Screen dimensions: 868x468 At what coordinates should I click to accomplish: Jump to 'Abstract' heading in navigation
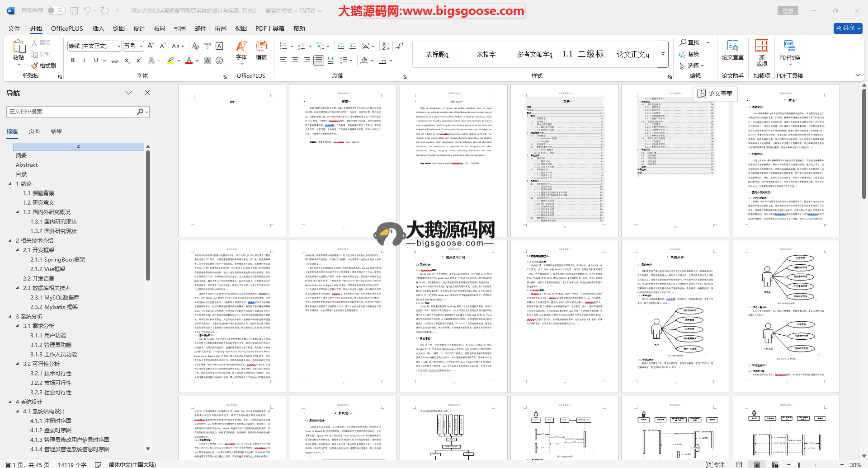pos(27,165)
